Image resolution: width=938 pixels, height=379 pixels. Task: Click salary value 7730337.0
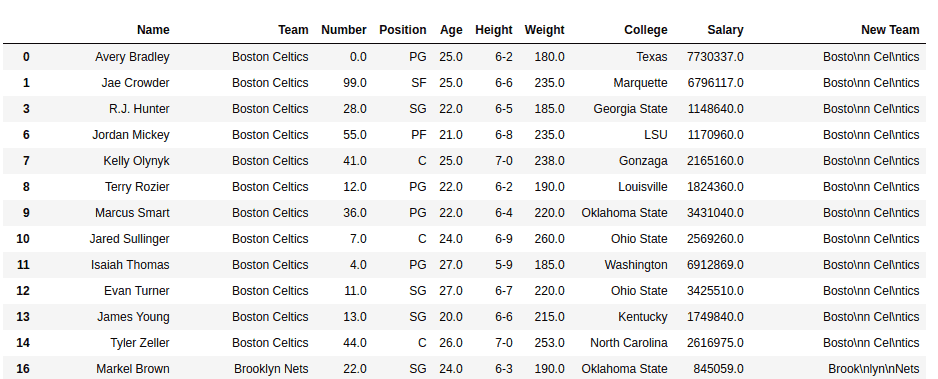tap(715, 57)
